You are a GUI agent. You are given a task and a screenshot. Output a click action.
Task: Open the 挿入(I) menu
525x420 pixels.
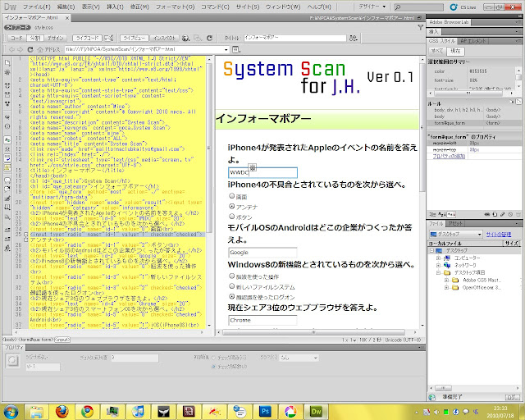[x=115, y=7]
